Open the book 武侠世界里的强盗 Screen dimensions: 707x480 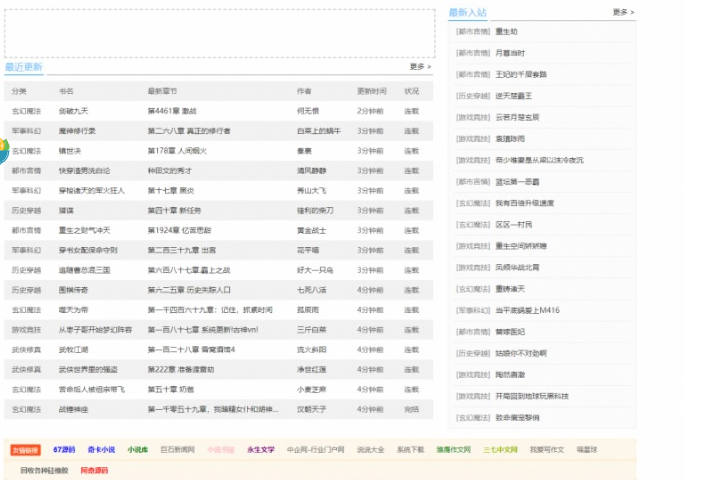(x=88, y=369)
